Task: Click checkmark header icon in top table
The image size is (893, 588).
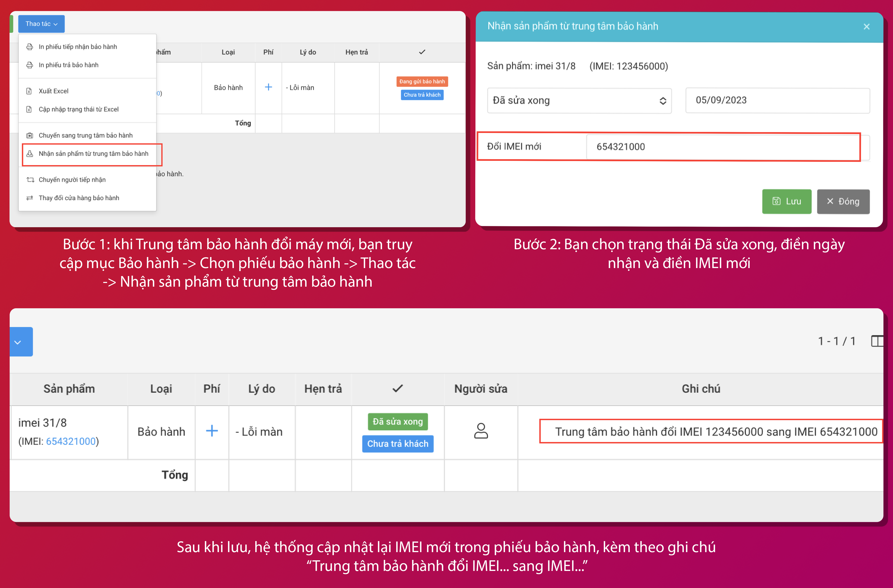Action: [x=422, y=52]
